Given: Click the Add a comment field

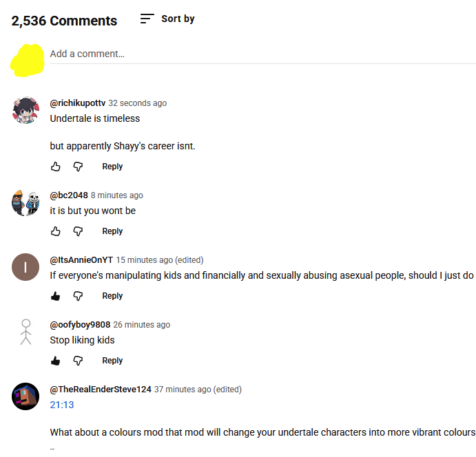Looking at the screenshot, I should pos(262,54).
